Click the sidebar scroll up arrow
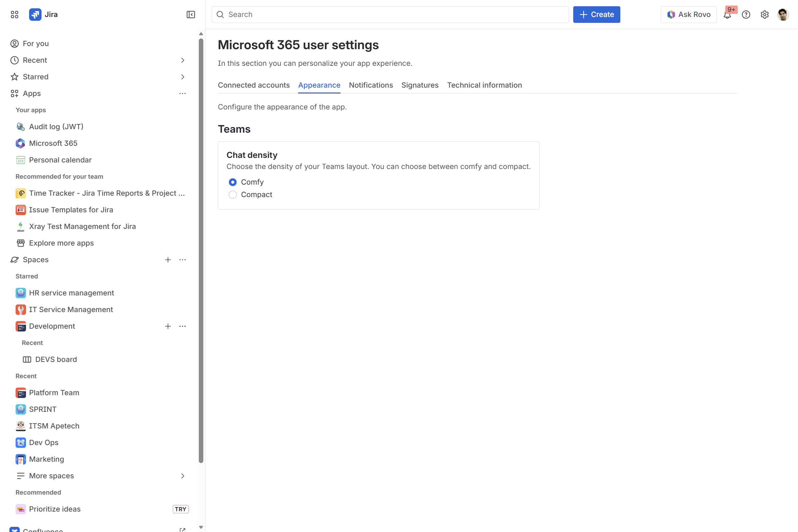This screenshot has height=532, width=798. click(x=201, y=34)
